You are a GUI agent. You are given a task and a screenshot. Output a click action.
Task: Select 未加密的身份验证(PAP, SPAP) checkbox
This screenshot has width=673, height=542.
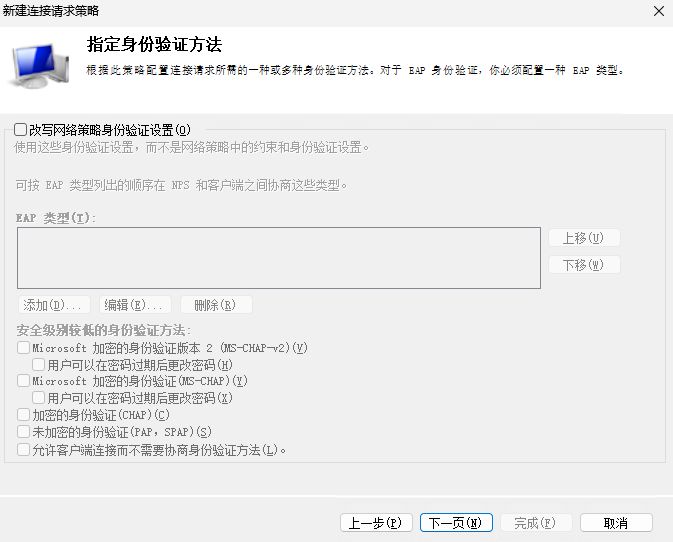click(24, 432)
